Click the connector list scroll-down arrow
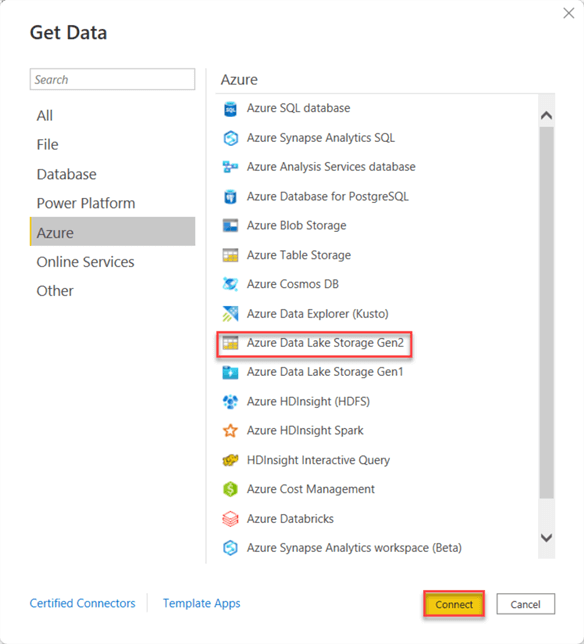Image resolution: width=584 pixels, height=644 pixels. point(546,538)
